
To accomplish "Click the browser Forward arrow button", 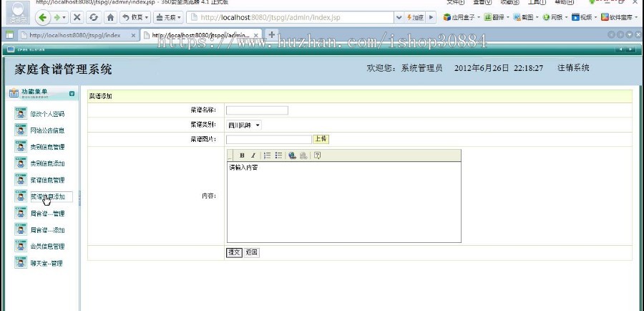I will [x=59, y=17].
